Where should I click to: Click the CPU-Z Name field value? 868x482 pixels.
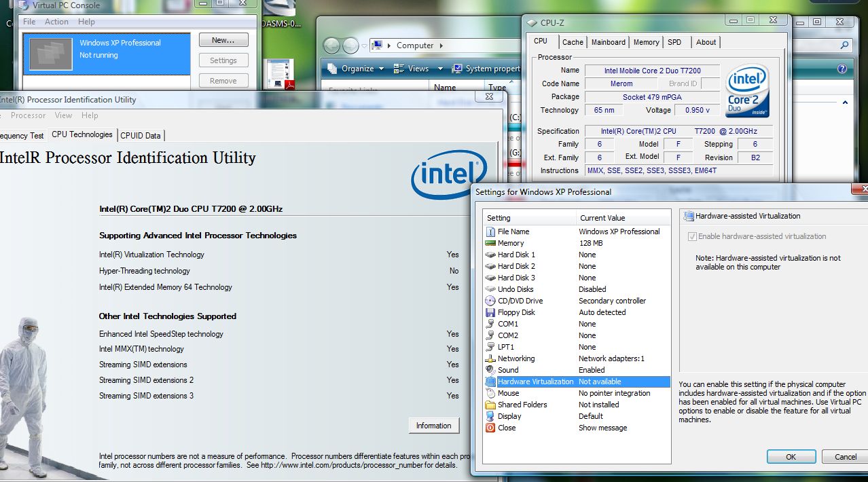(x=652, y=71)
